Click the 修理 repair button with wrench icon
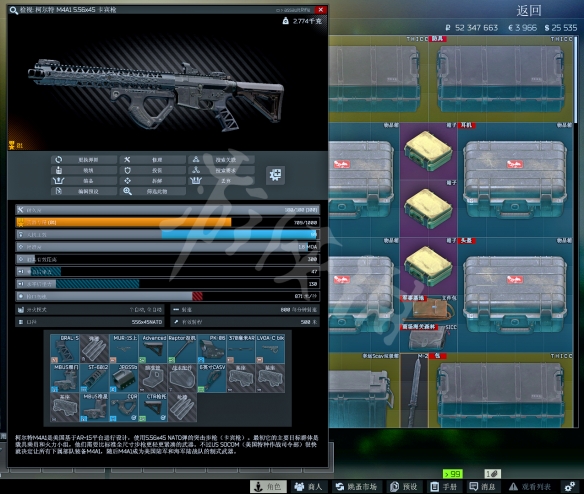584x494 pixels. tap(153, 160)
